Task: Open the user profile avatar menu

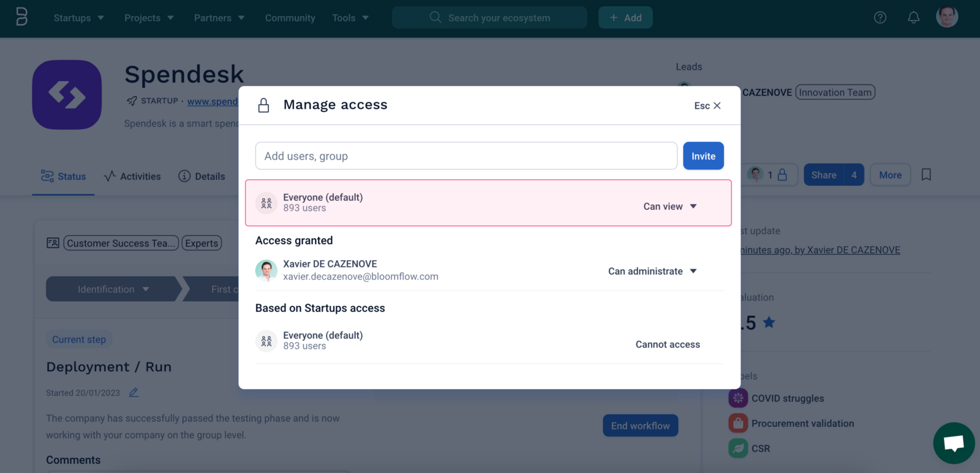Action: point(947,17)
